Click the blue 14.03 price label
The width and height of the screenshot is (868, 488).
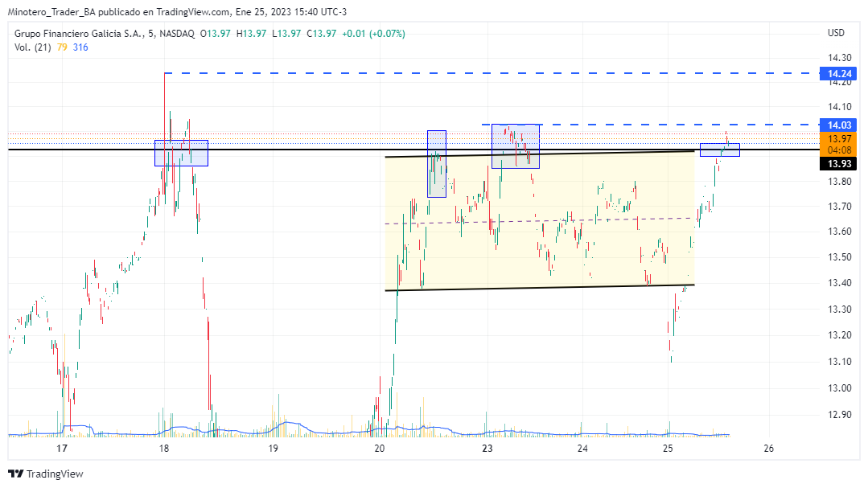pos(835,125)
